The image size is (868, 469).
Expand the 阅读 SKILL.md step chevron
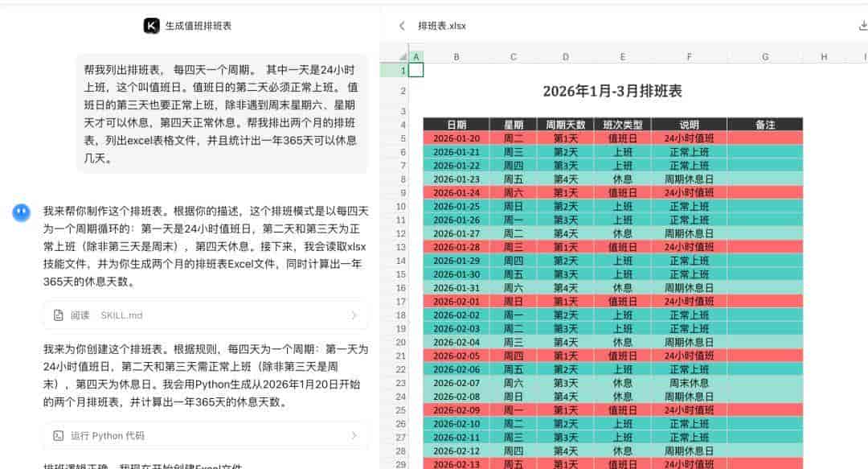tap(354, 315)
